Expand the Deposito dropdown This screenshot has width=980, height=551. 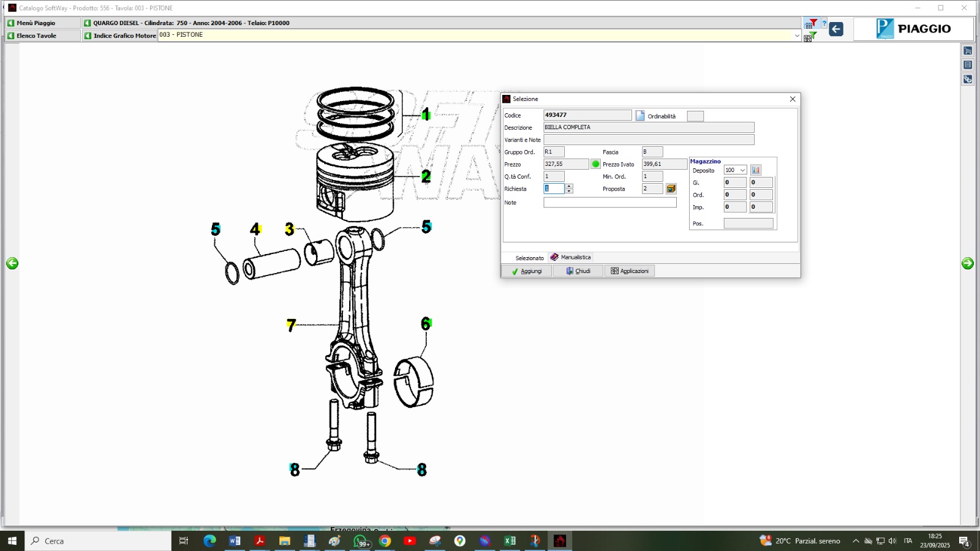742,170
